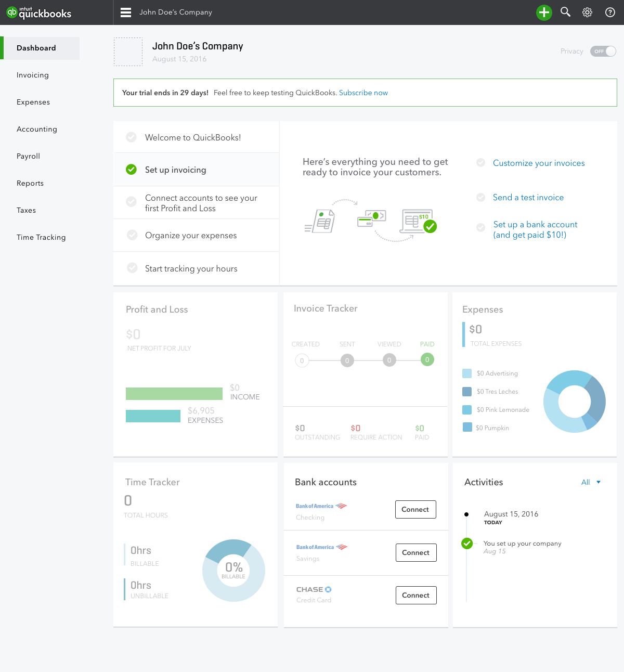
Task: Click the green plus create button
Action: pos(544,12)
